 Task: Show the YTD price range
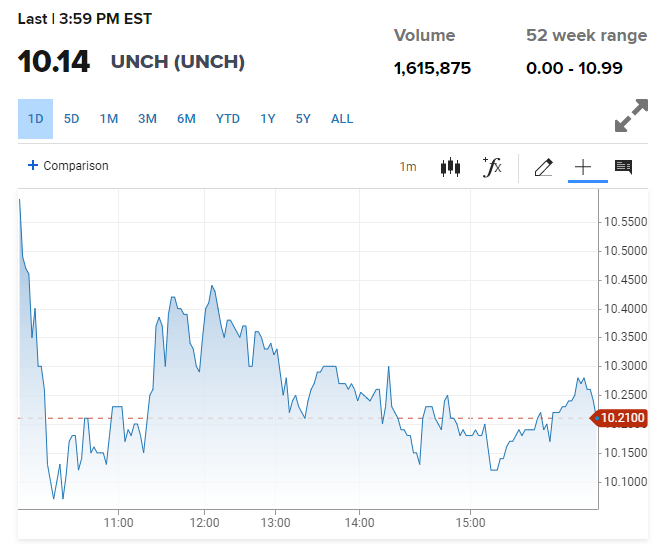[228, 119]
